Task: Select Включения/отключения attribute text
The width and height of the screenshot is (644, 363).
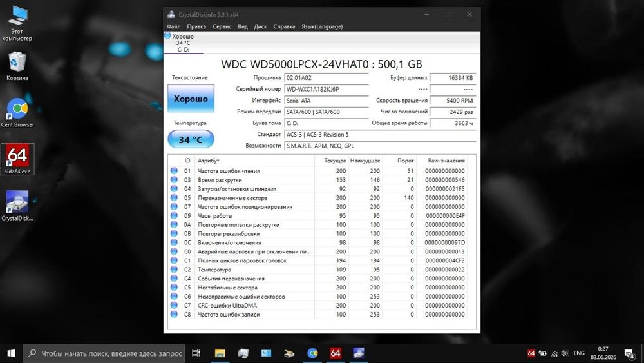Action: click(x=229, y=242)
